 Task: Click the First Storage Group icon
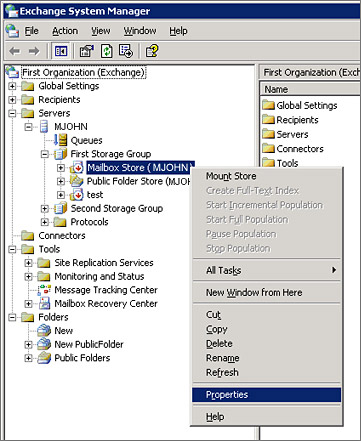[61, 154]
